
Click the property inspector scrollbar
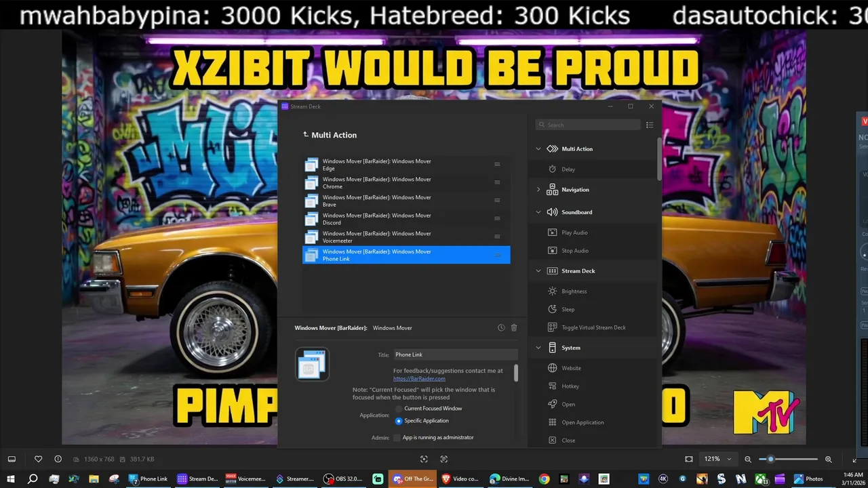tap(516, 373)
